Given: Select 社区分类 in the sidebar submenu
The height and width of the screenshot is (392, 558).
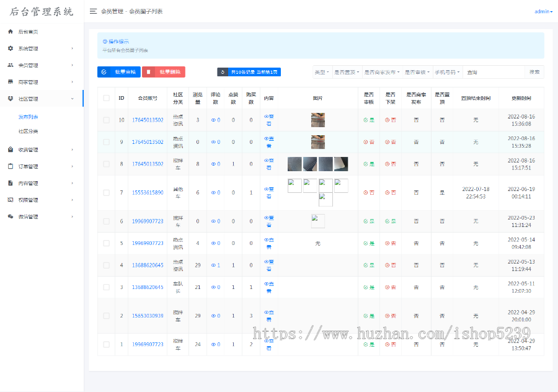Looking at the screenshot, I should click(x=28, y=131).
